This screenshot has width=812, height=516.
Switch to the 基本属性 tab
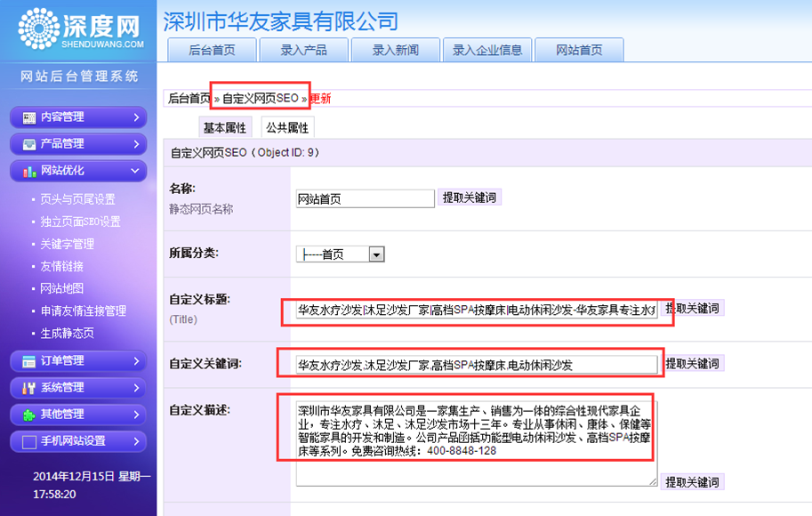(224, 128)
